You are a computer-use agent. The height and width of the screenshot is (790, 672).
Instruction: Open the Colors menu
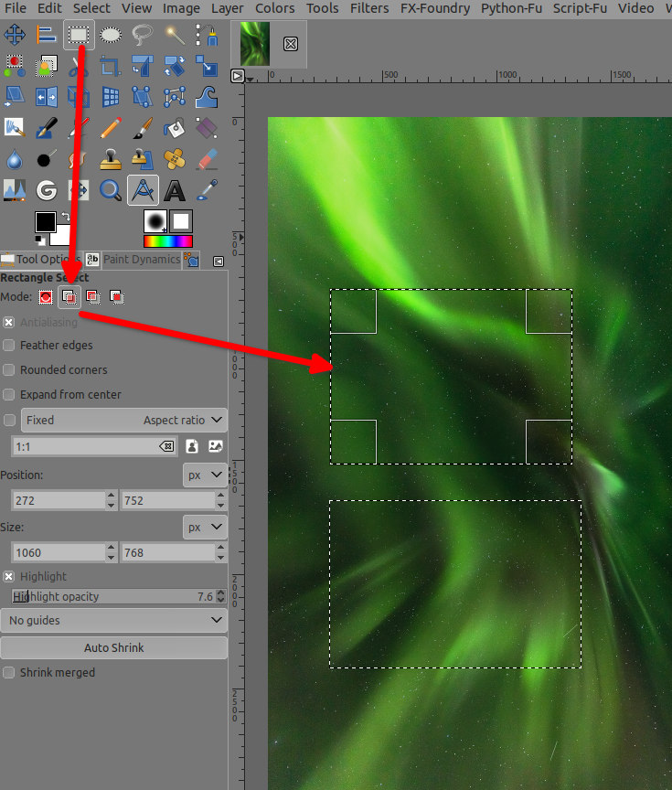point(274,8)
